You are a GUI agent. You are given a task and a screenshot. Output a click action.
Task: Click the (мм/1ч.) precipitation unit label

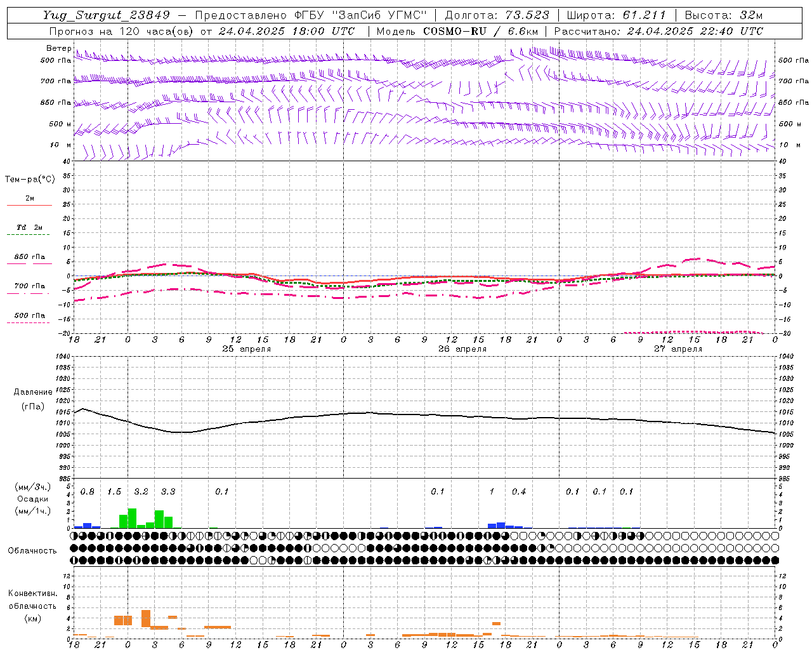33,511
